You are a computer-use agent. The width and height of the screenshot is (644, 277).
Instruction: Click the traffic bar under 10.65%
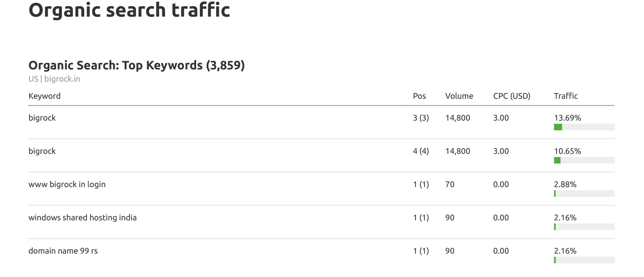point(584,160)
